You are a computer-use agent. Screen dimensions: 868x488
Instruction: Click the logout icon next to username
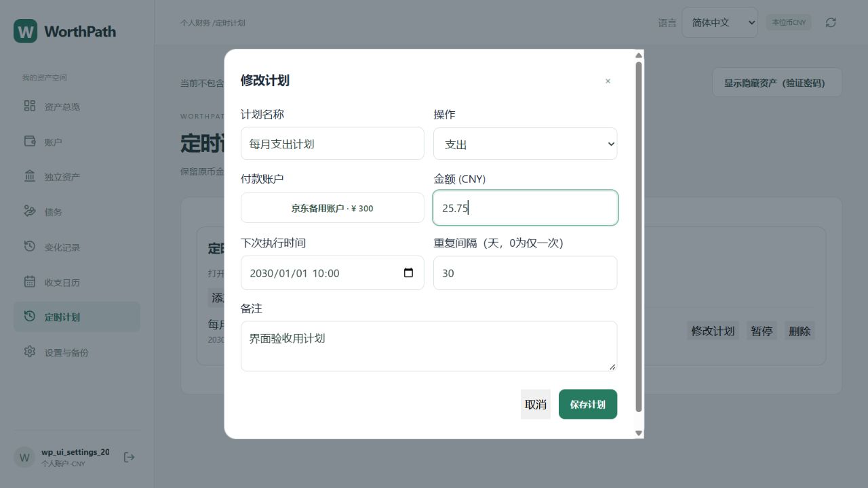point(130,457)
